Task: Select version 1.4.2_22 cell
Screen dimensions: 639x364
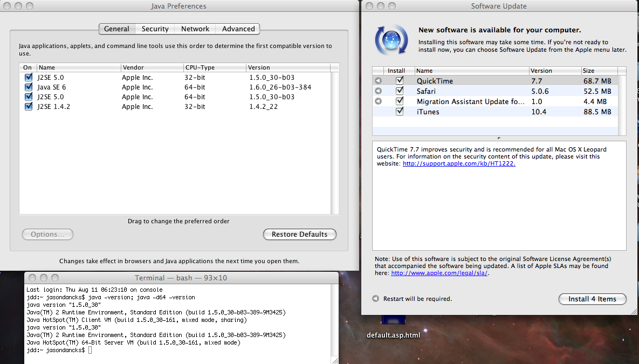Action: pos(263,107)
